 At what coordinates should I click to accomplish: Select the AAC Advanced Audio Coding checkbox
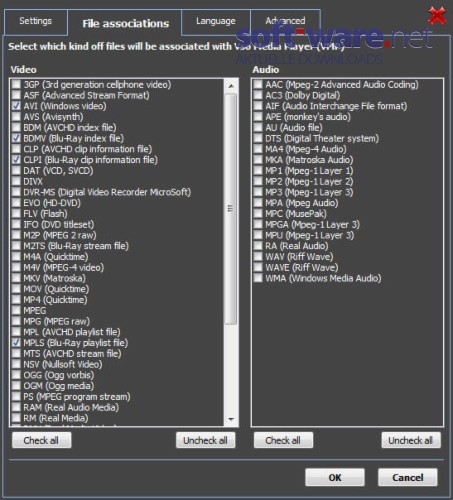(x=258, y=84)
